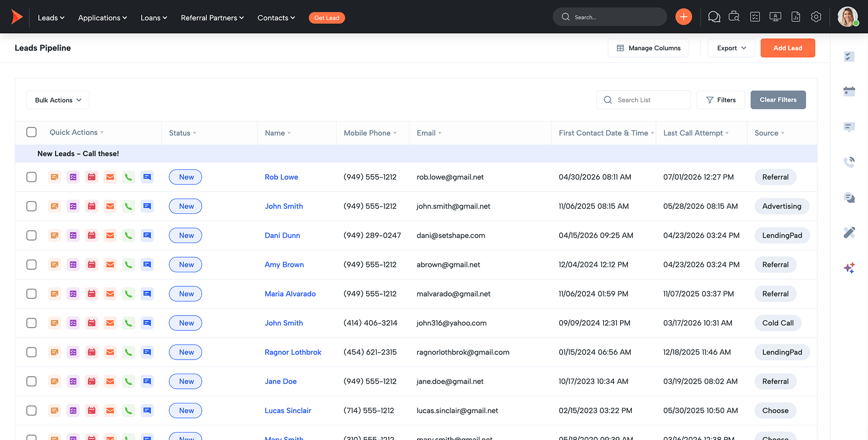This screenshot has width=868, height=440.
Task: Open the Applications menu
Action: [102, 17]
